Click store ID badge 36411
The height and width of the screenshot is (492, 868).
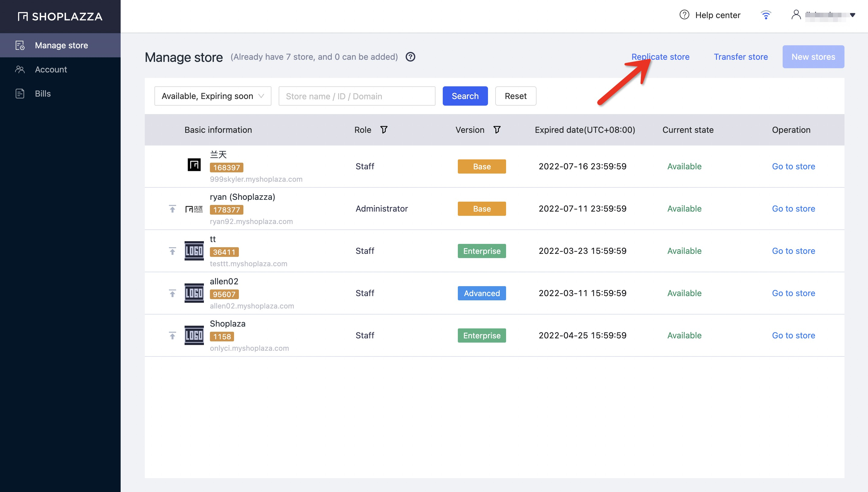[224, 252]
